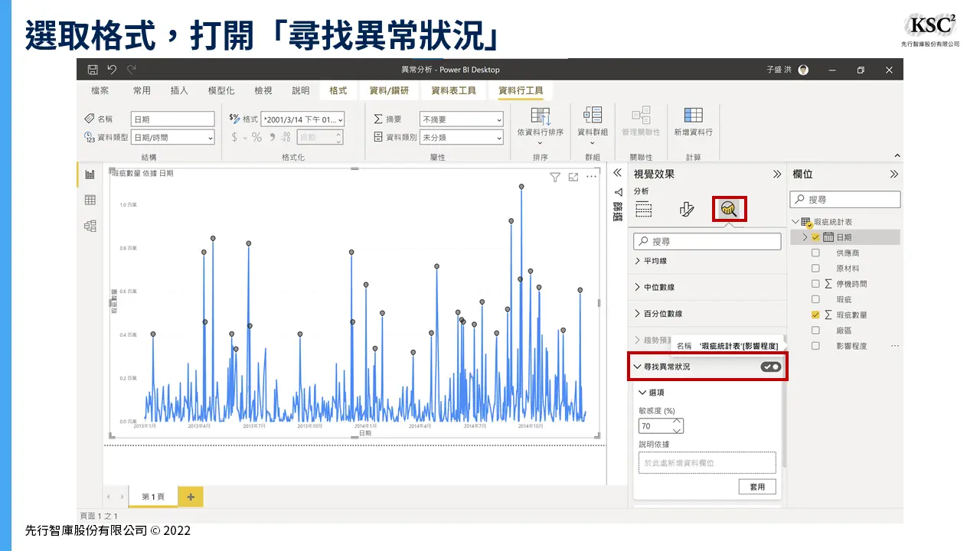Click the 說明依據 add data field box
980x551 pixels.
[x=707, y=463]
